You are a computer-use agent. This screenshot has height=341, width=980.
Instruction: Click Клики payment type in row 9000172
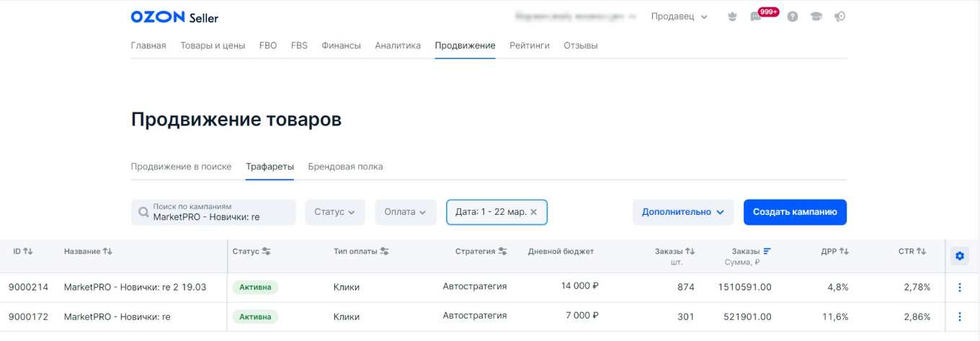(x=347, y=316)
